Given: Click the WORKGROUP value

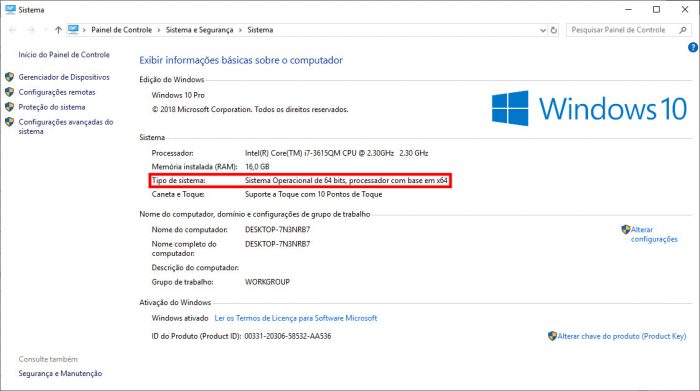Looking at the screenshot, I should coord(267,282).
